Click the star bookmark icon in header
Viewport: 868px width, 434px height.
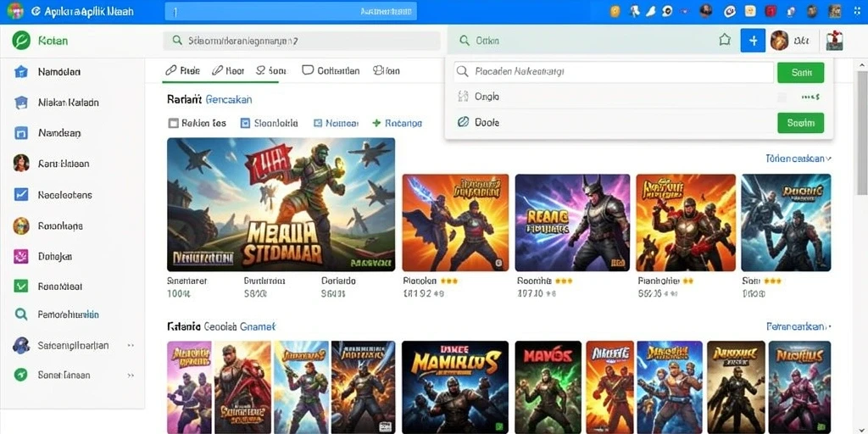[x=725, y=40]
